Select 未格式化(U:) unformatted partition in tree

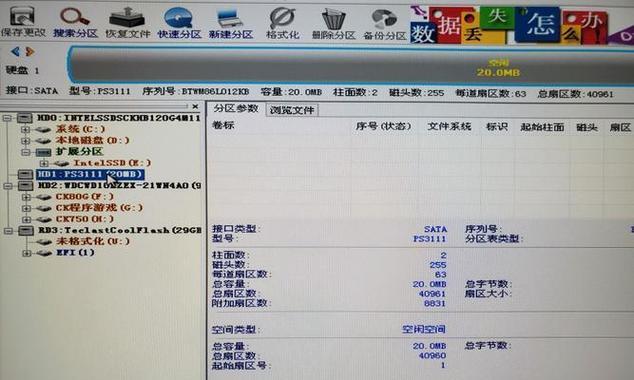coord(93,241)
